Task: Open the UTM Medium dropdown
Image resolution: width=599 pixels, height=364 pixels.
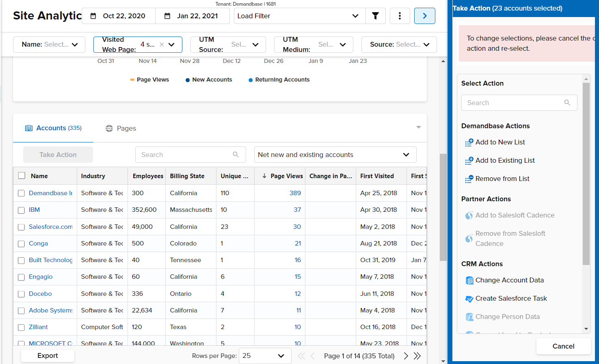Action: pos(314,45)
